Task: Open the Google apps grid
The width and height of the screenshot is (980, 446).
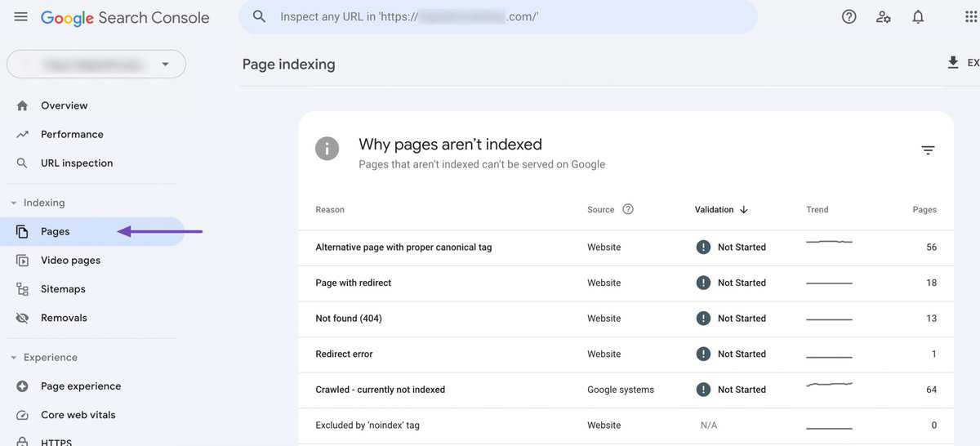Action: click(x=970, y=16)
